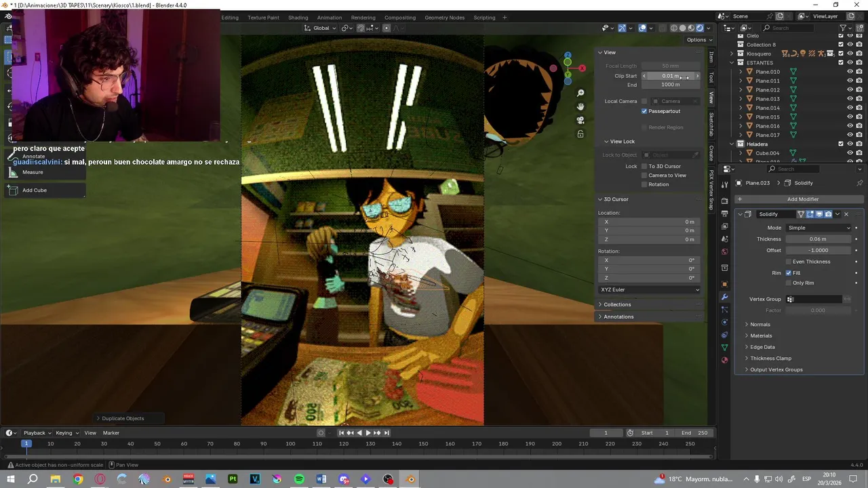Expand the Edge Data subpanel

pyautogui.click(x=762, y=347)
